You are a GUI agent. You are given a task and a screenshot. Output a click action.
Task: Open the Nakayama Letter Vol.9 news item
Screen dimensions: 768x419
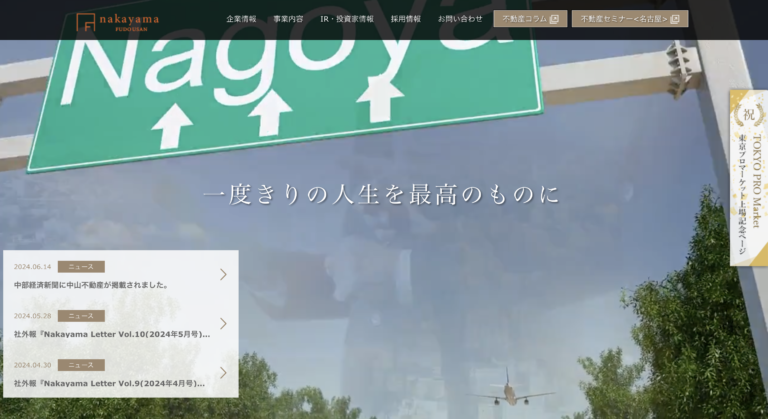(x=120, y=373)
